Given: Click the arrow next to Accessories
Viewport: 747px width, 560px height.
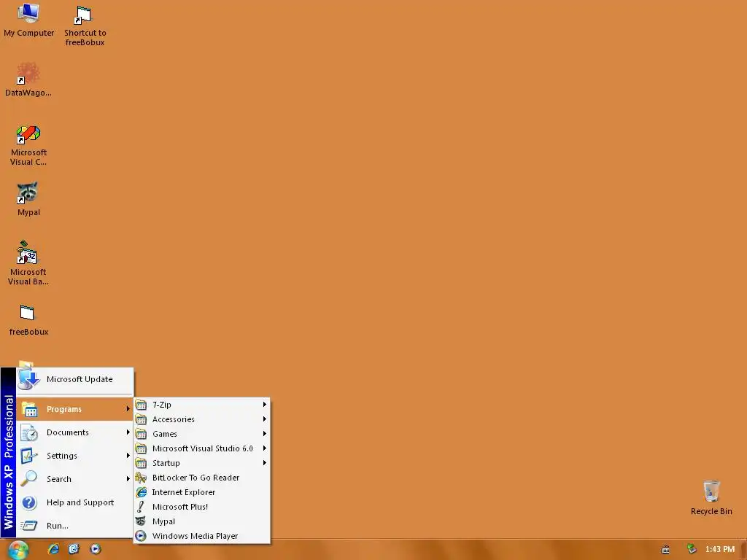Looking at the screenshot, I should coord(264,419).
